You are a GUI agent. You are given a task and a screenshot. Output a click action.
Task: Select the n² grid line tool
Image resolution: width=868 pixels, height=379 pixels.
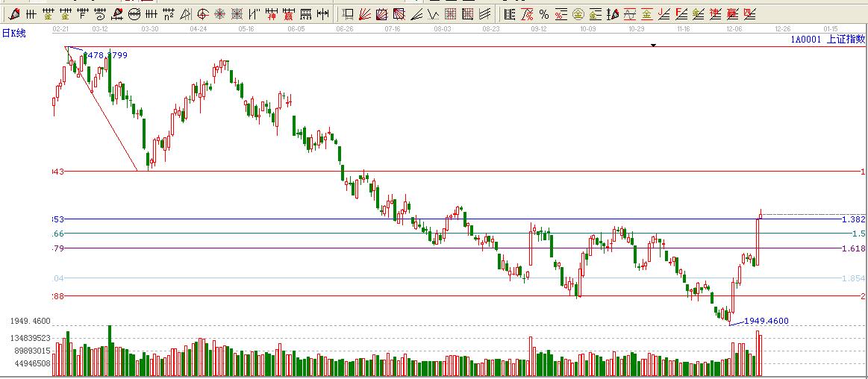click(169, 13)
